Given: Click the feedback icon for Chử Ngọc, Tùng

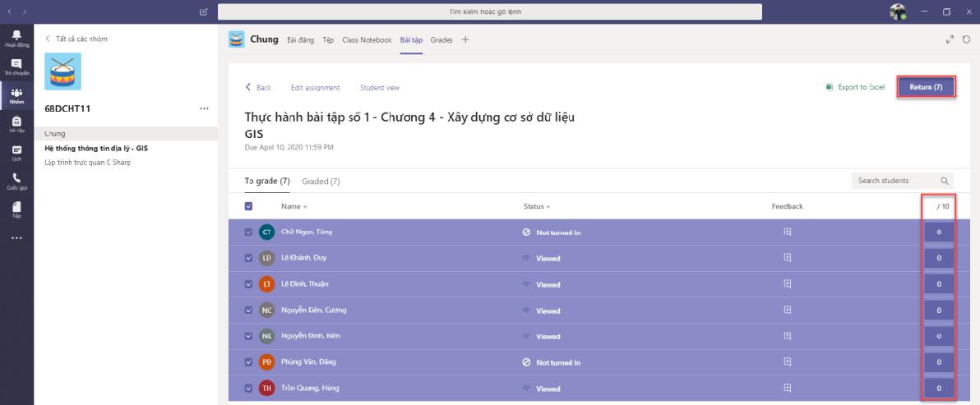Looking at the screenshot, I should pos(787,232).
